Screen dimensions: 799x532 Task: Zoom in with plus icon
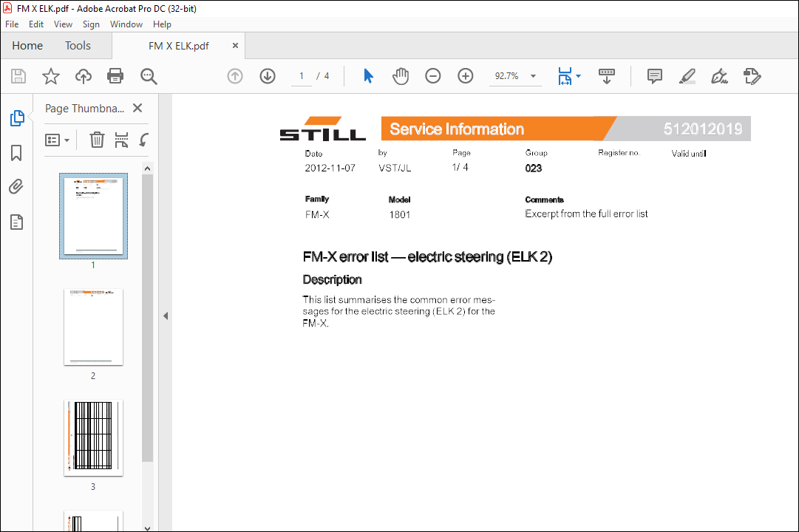[x=465, y=76]
